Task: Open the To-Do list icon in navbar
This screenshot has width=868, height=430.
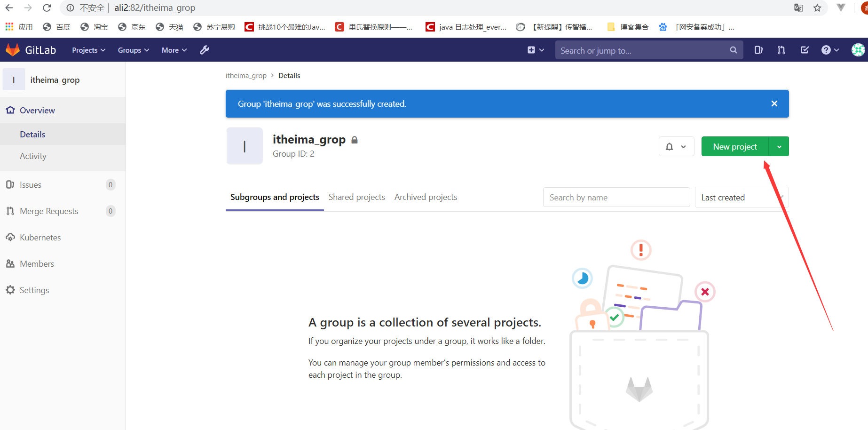Action: [x=805, y=50]
